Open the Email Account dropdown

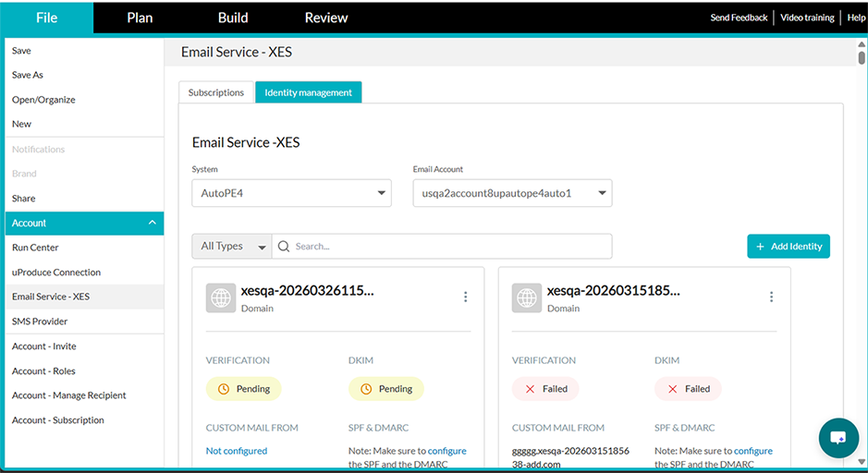[x=512, y=193]
